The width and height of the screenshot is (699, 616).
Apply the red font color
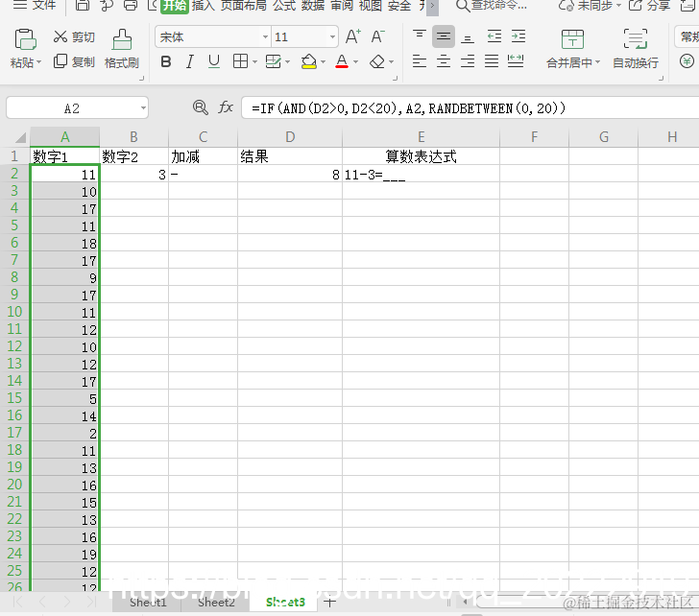[x=342, y=61]
